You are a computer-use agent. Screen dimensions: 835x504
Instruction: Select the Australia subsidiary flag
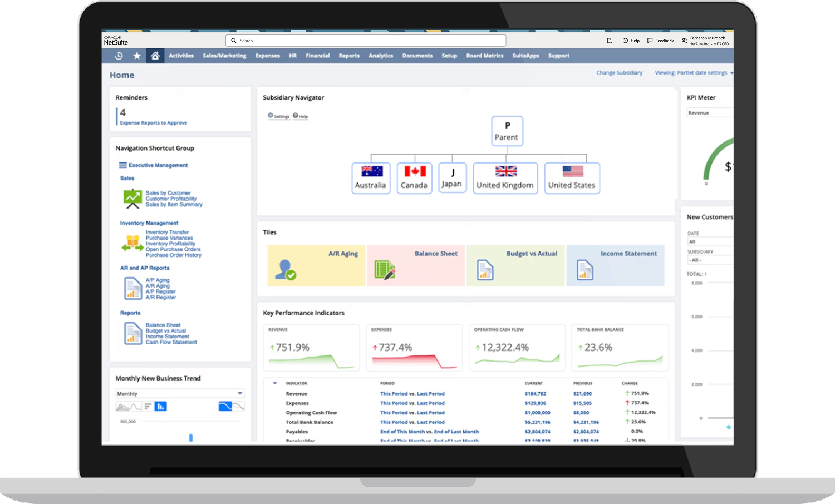372,171
